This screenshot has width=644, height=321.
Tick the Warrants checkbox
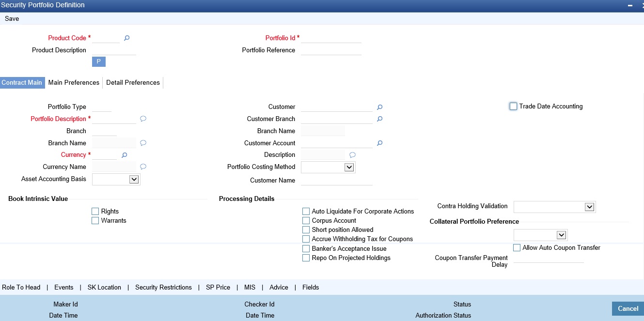coord(95,221)
